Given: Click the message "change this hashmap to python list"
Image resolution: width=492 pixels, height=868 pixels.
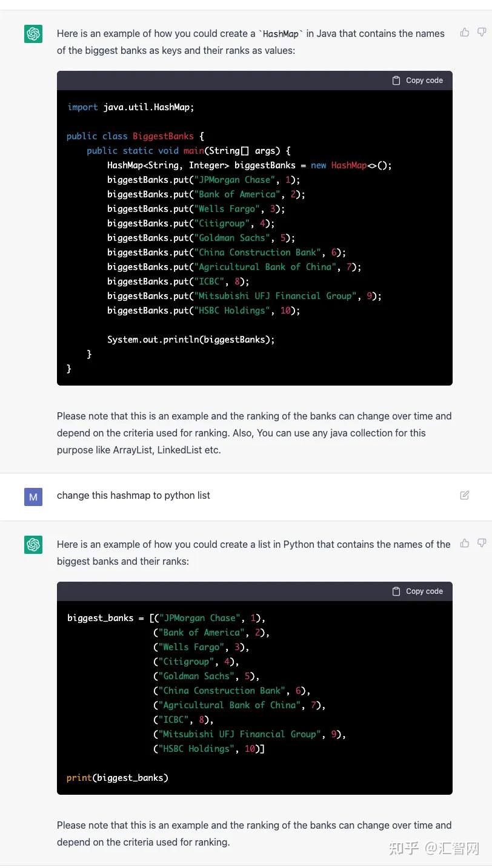Looking at the screenshot, I should click(x=133, y=495).
